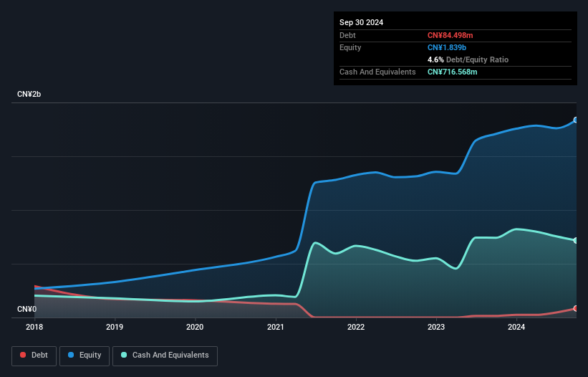Toggle Cash And Equivalents legend button

[165, 355]
